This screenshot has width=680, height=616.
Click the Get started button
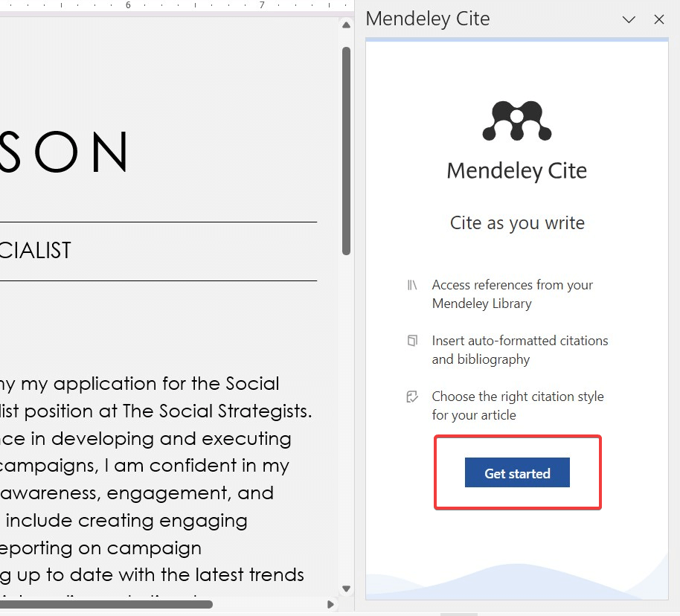coord(517,473)
